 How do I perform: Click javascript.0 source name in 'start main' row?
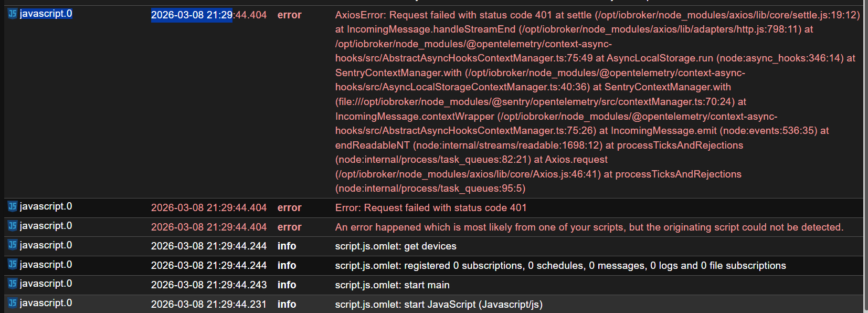[x=46, y=284]
